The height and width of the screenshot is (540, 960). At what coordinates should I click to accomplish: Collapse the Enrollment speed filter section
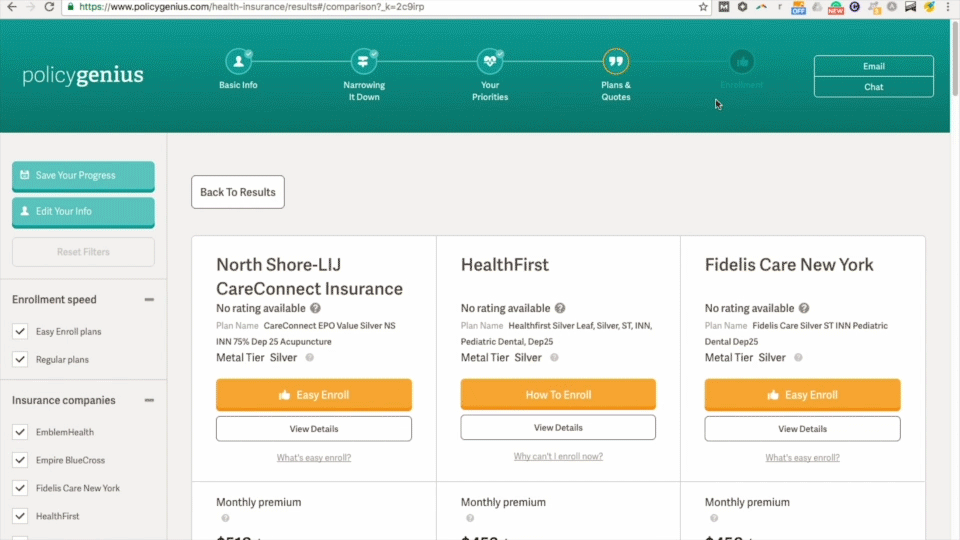click(149, 299)
